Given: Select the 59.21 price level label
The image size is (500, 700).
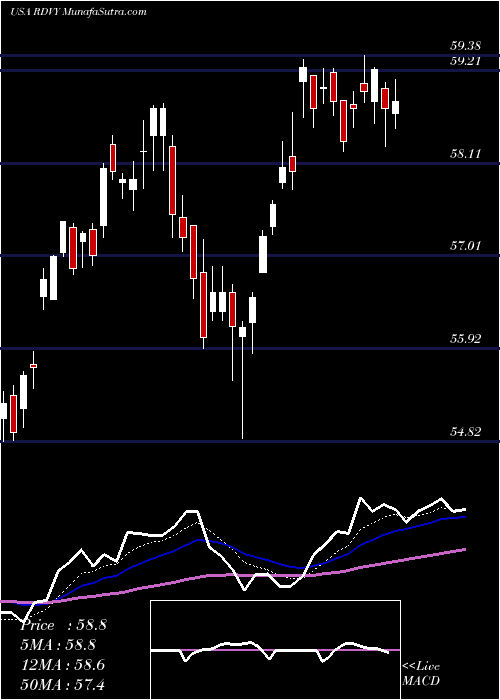Looking at the screenshot, I should (x=465, y=61).
